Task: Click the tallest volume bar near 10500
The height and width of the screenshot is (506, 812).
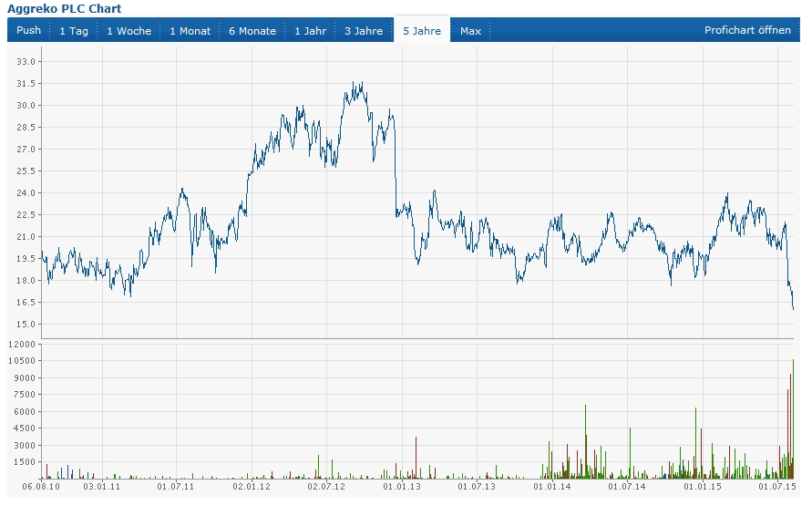Action: click(x=793, y=419)
